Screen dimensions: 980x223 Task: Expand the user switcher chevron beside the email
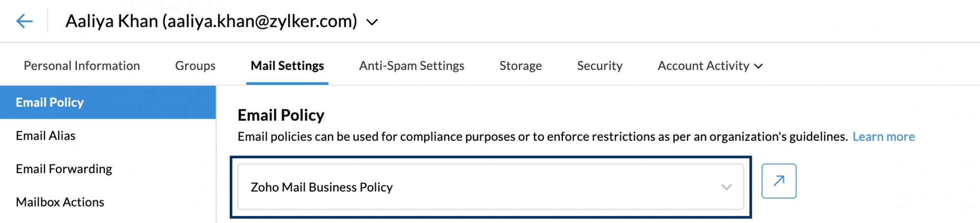pos(372,22)
